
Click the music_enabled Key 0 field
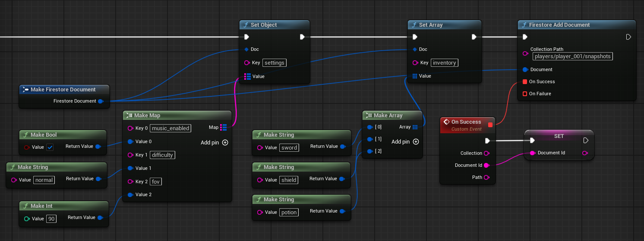pos(170,128)
